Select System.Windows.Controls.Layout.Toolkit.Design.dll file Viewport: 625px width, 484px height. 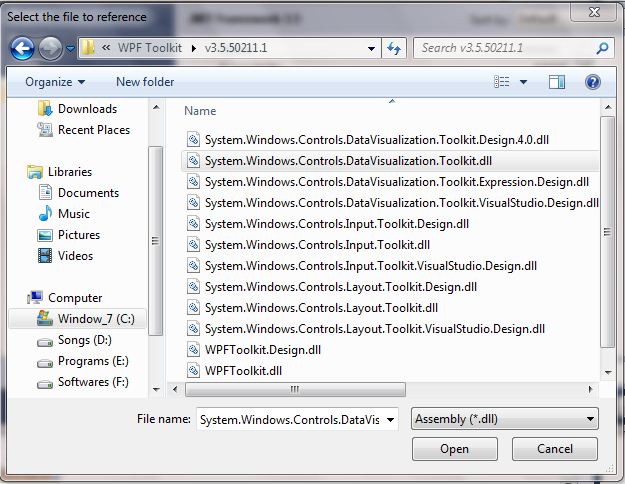(332, 287)
